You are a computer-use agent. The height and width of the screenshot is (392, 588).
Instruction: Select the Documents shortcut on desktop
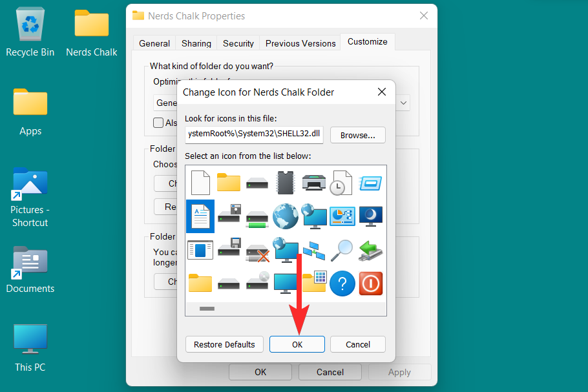[x=30, y=269]
